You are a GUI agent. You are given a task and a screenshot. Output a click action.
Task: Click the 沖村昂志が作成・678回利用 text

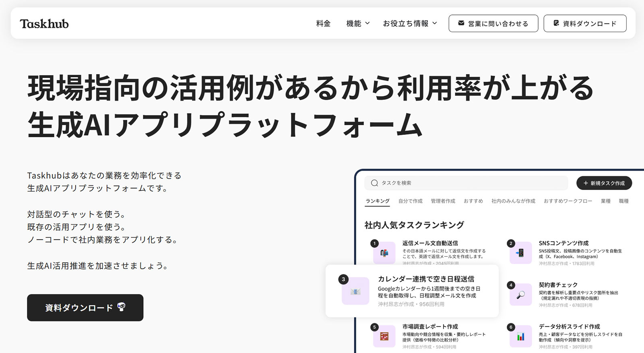[x=566, y=305]
